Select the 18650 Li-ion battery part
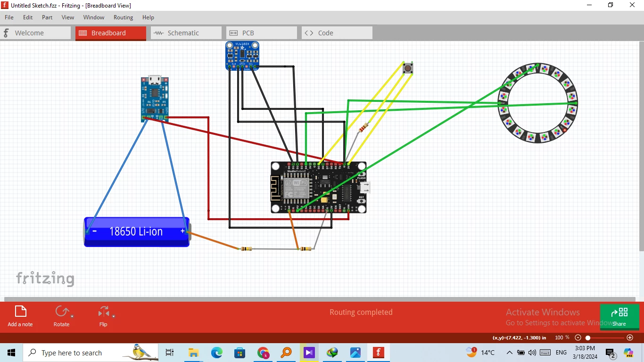The height and width of the screenshot is (362, 644). click(x=137, y=231)
